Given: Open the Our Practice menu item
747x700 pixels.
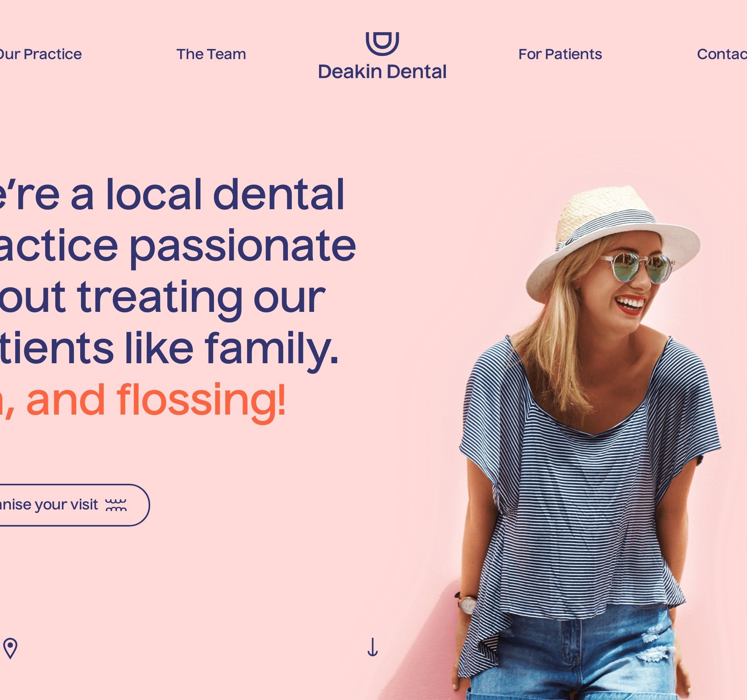Looking at the screenshot, I should click(x=40, y=54).
